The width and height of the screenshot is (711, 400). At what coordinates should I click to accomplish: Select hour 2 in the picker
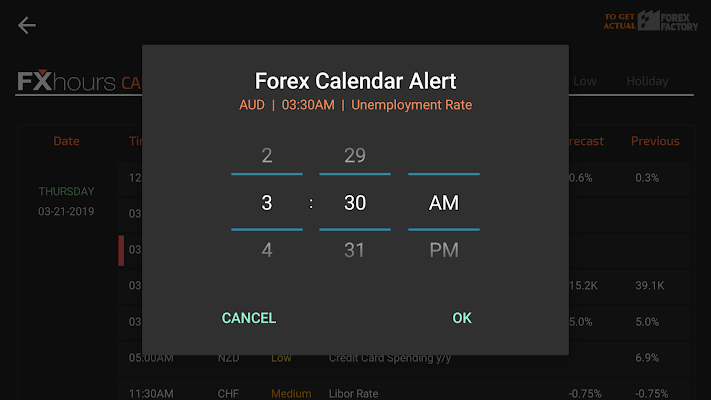pos(267,156)
